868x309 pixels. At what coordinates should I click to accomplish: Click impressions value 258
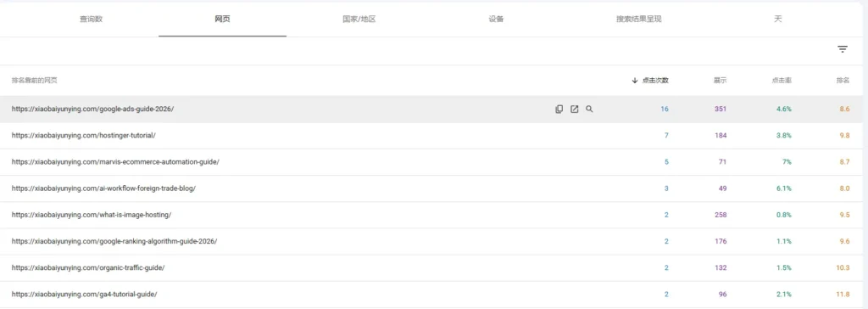(721, 215)
